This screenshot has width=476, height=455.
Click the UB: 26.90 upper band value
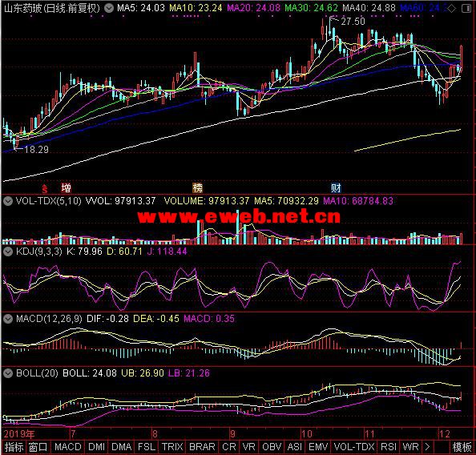(143, 373)
